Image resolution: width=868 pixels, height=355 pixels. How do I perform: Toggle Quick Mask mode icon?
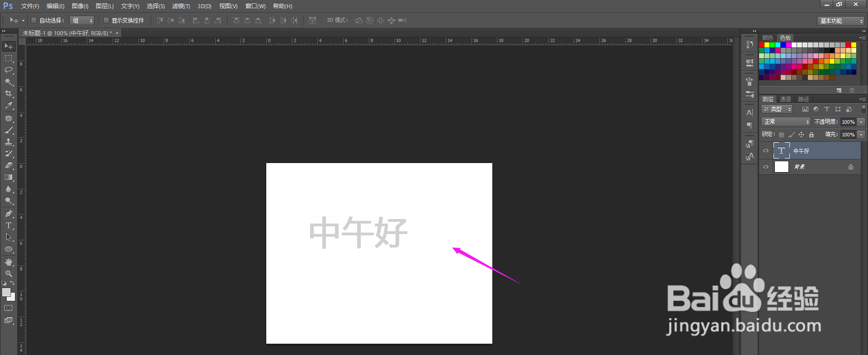9,308
